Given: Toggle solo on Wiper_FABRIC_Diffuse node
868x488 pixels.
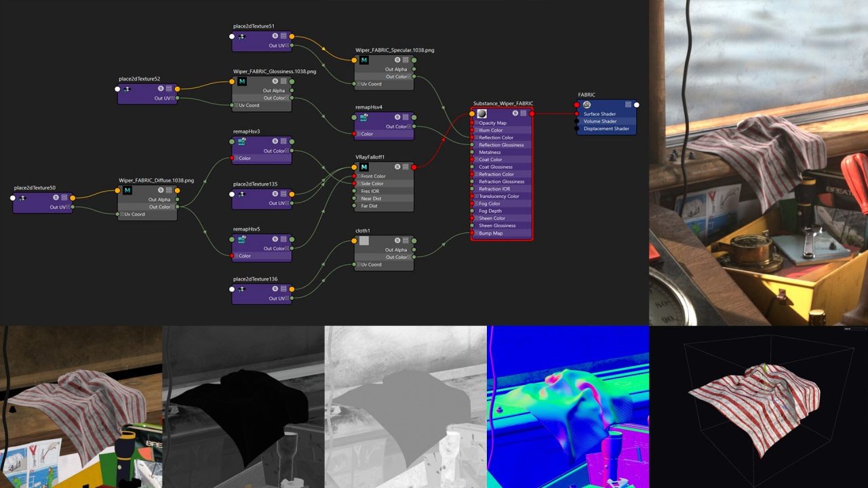Looking at the screenshot, I should 161,190.
